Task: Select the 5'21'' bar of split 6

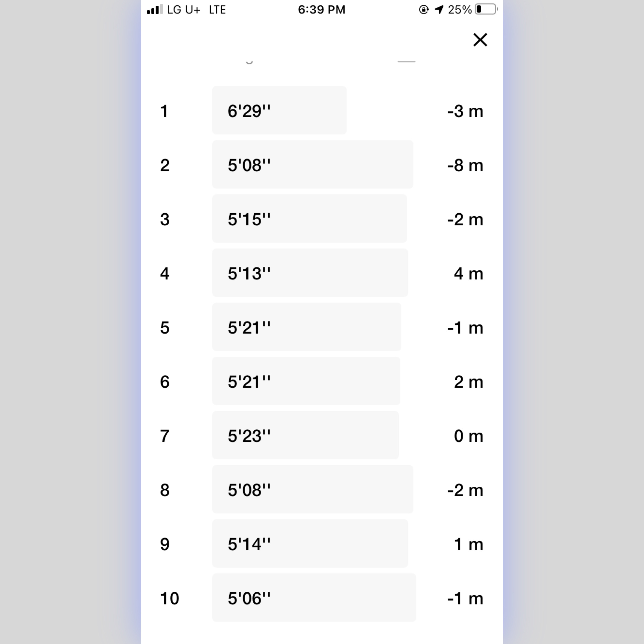Action: 306,382
